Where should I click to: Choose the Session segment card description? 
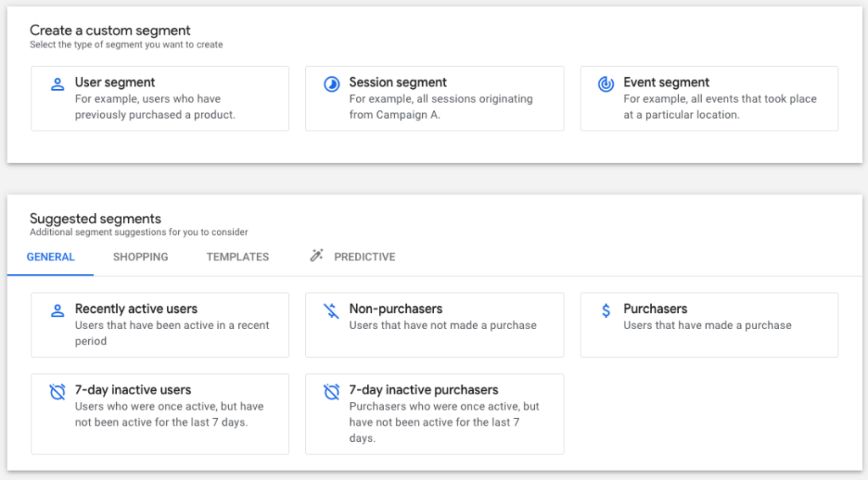point(441,107)
